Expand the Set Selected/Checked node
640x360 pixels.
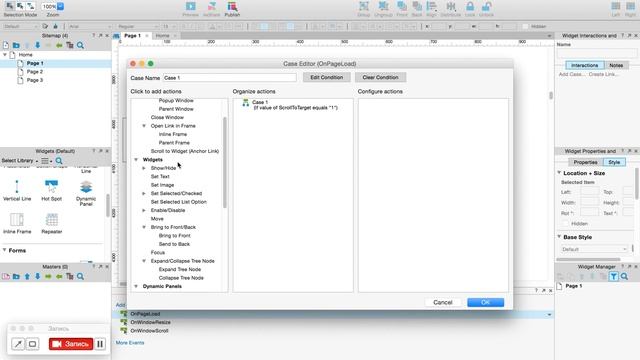coord(144,193)
